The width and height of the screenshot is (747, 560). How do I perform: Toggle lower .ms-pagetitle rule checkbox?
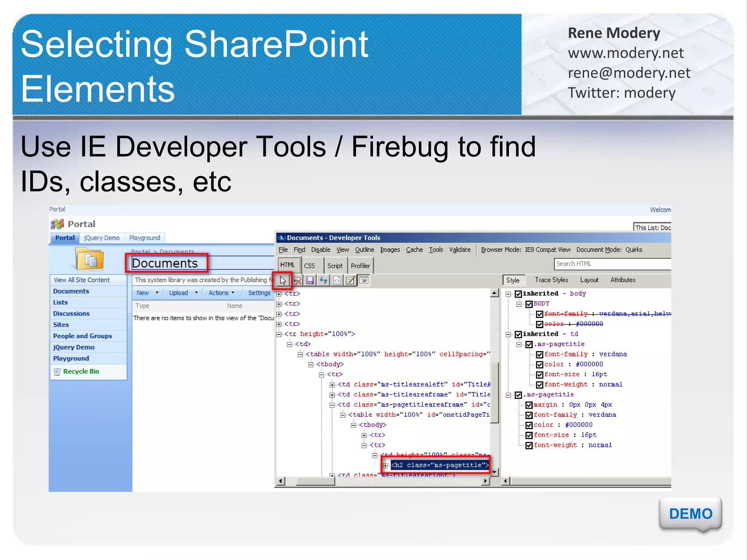pos(518,395)
